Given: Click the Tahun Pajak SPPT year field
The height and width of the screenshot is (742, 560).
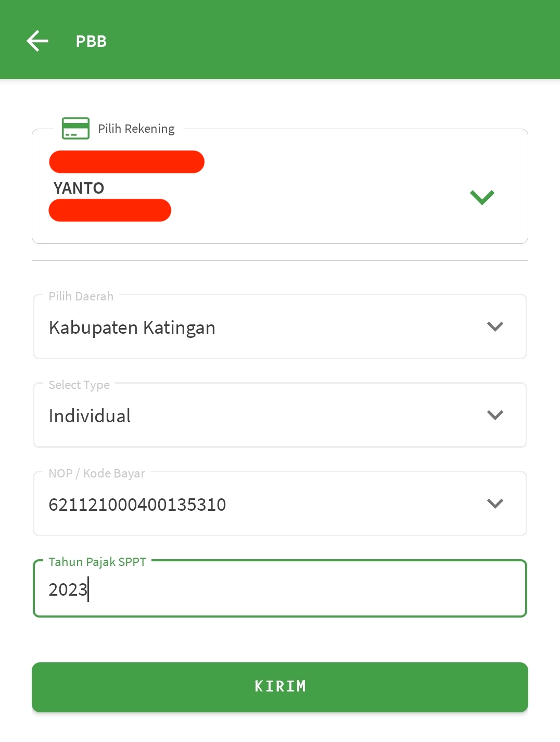Looking at the screenshot, I should coord(279,588).
